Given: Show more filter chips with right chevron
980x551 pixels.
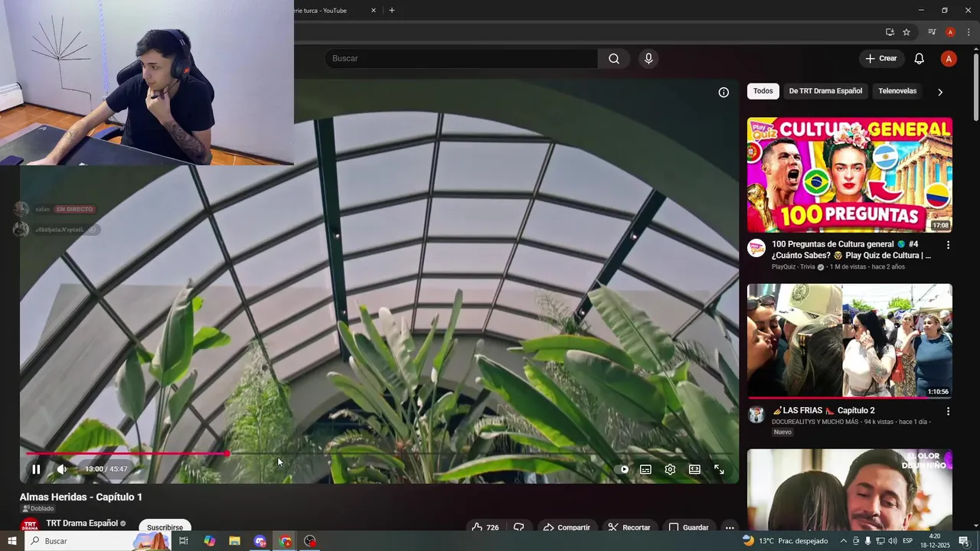Looking at the screenshot, I should [x=940, y=92].
